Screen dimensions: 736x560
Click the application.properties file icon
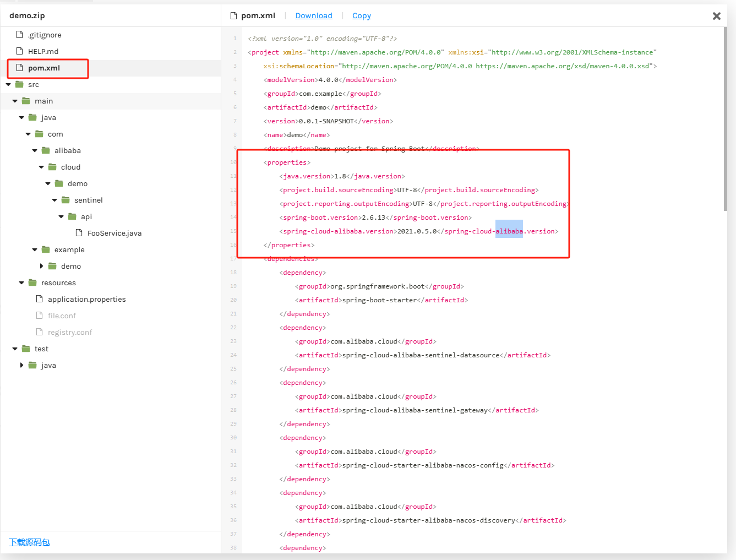tap(39, 299)
